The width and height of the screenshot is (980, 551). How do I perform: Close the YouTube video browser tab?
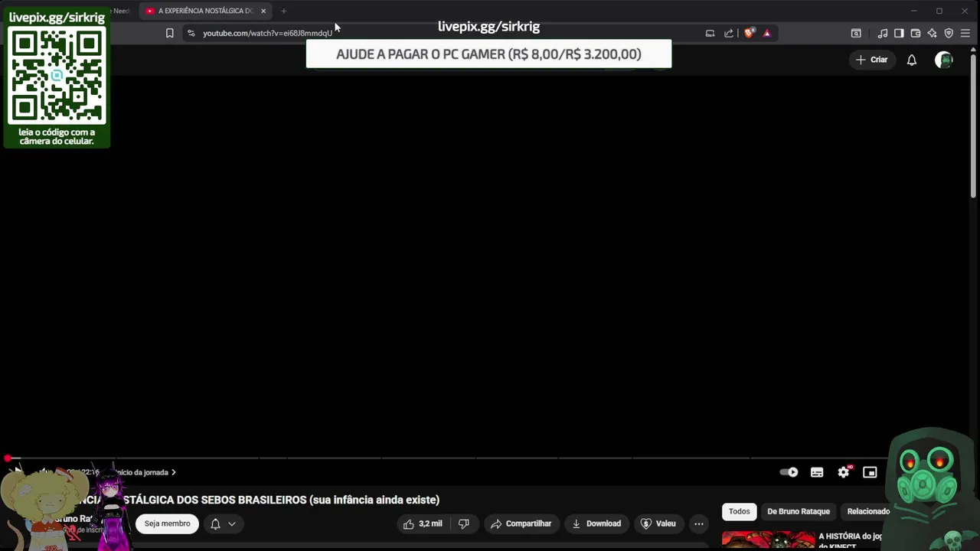click(x=263, y=11)
